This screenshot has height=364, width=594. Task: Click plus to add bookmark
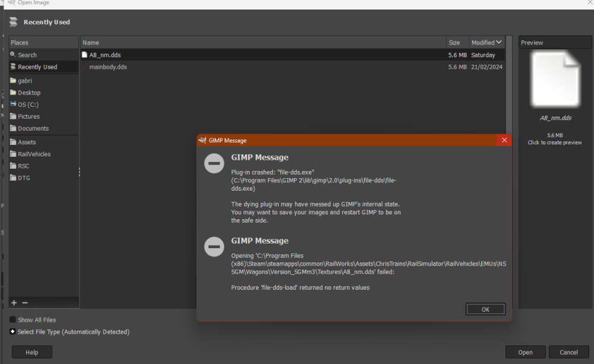(14, 303)
